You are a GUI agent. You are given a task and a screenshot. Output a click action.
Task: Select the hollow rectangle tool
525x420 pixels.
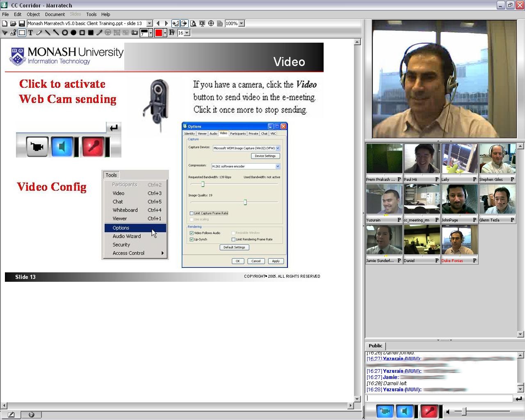82,32
